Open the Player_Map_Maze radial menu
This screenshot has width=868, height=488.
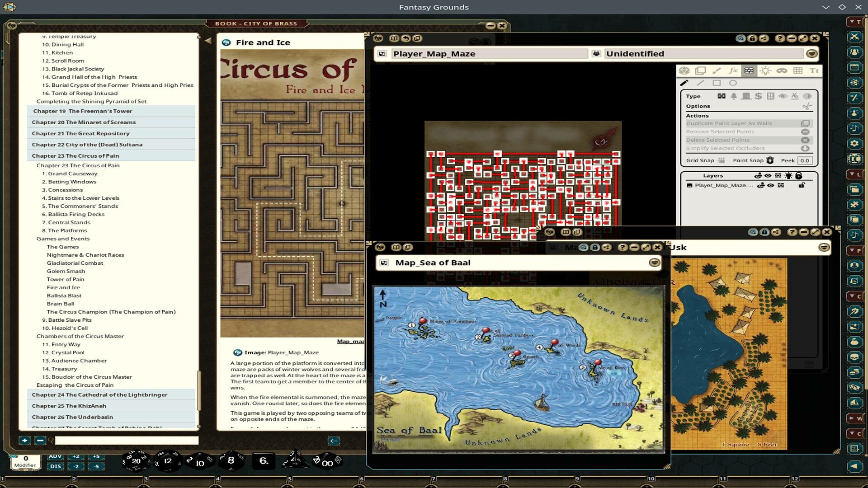[811, 54]
